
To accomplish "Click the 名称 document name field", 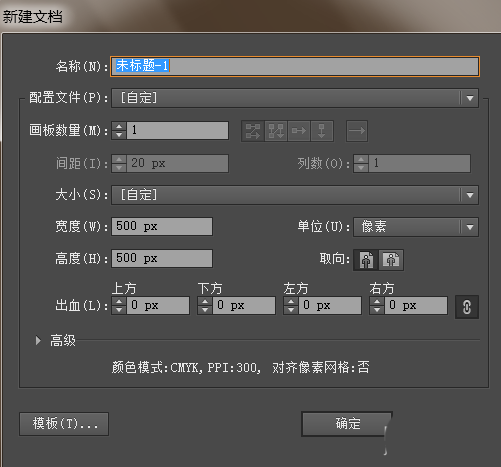I will [295, 66].
